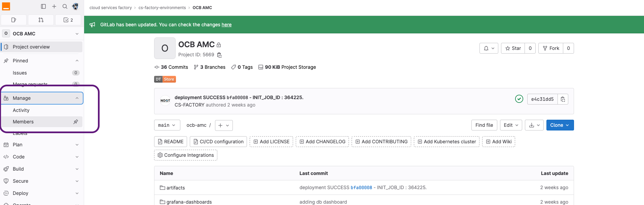This screenshot has width=644, height=205.
Task: View the passed pipeline status icon
Action: click(519, 99)
